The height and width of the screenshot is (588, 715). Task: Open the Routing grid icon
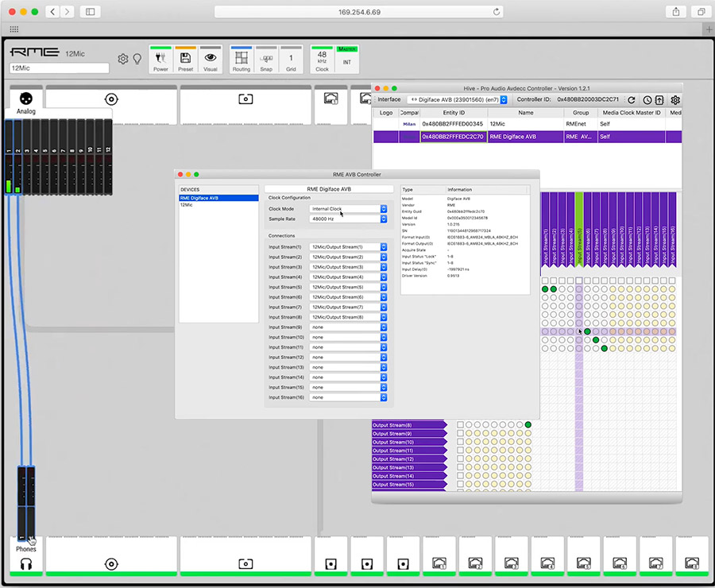[x=241, y=59]
